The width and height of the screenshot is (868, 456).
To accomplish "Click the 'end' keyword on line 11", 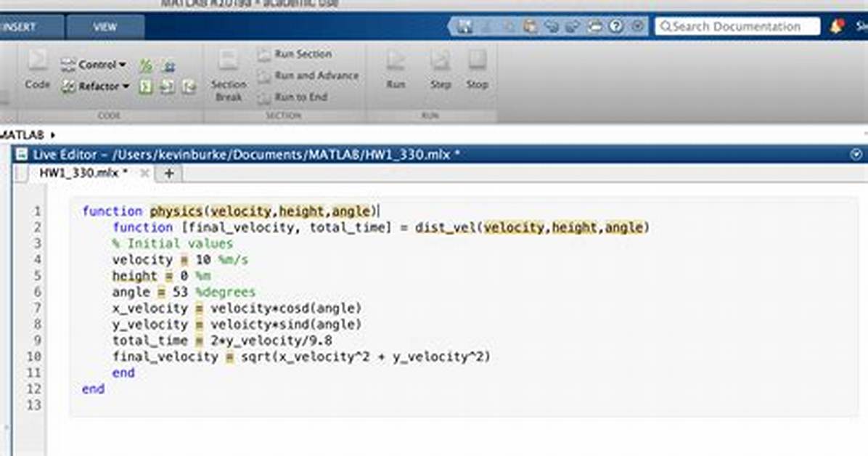I will [x=123, y=373].
